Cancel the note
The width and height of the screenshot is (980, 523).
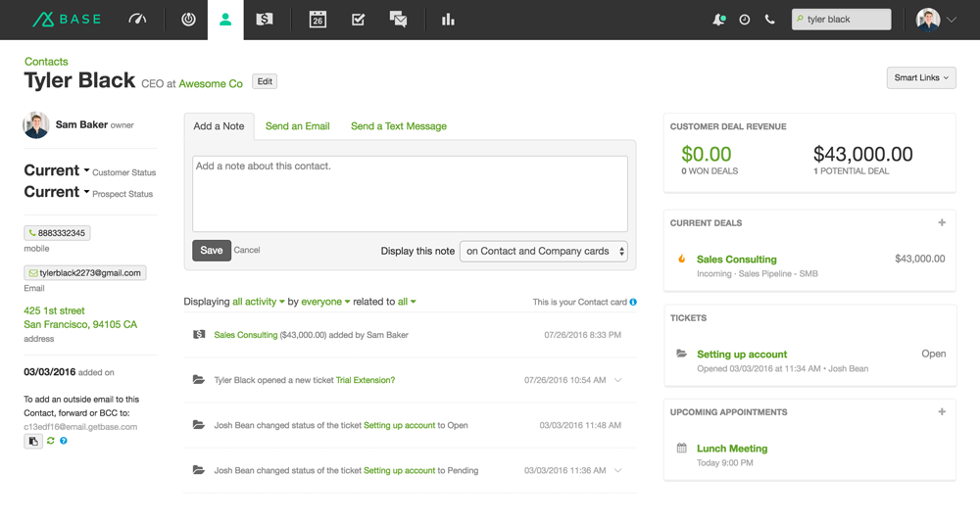click(247, 250)
